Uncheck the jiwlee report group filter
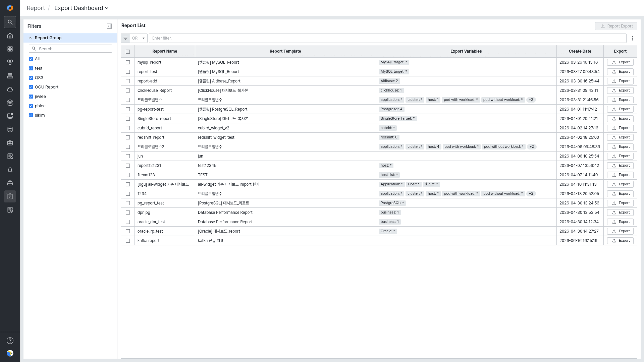644x362 pixels. point(31,97)
